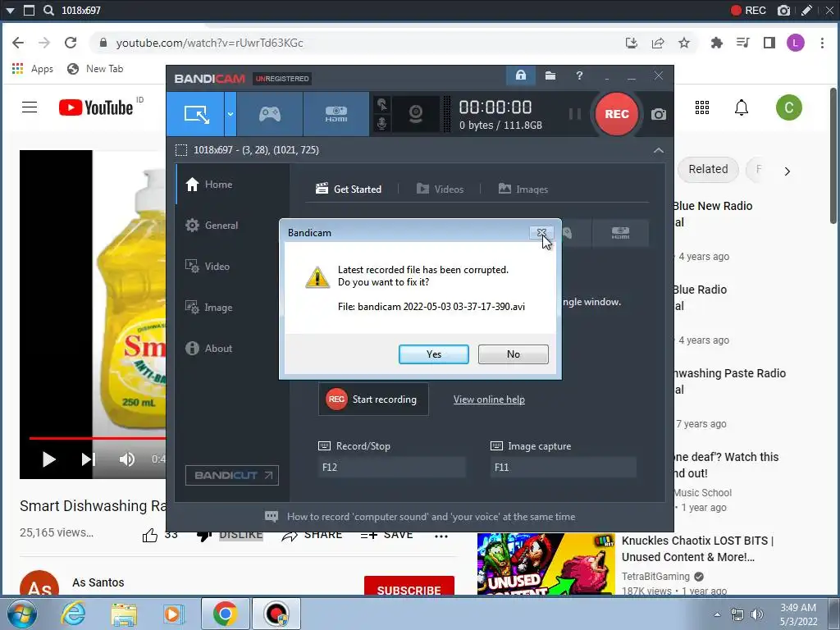This screenshot has height=630, width=840.
Task: Open the screen recording mode dropdown arrow
Action: coord(231,114)
